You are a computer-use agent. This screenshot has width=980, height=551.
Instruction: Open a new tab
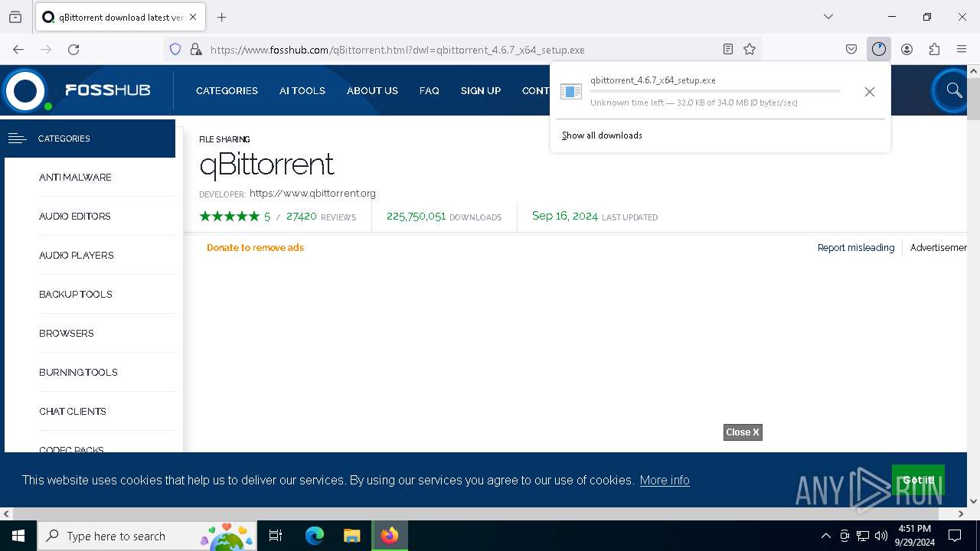pyautogui.click(x=222, y=17)
